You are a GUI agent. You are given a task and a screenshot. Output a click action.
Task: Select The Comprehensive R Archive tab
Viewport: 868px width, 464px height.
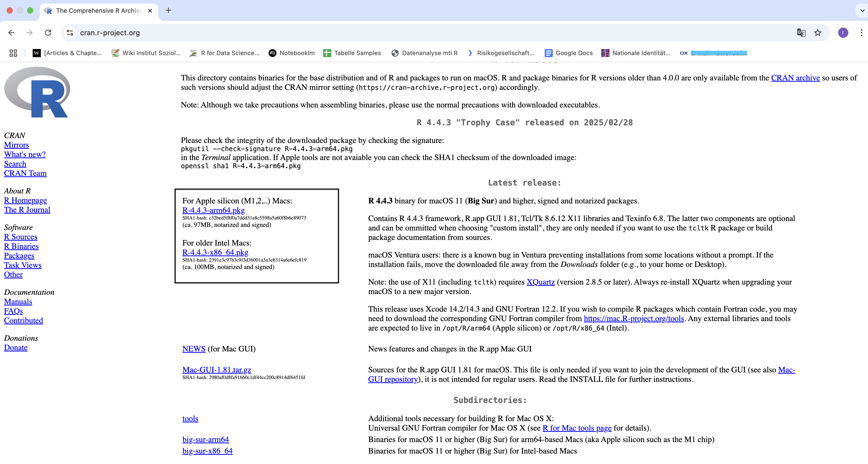[99, 11]
